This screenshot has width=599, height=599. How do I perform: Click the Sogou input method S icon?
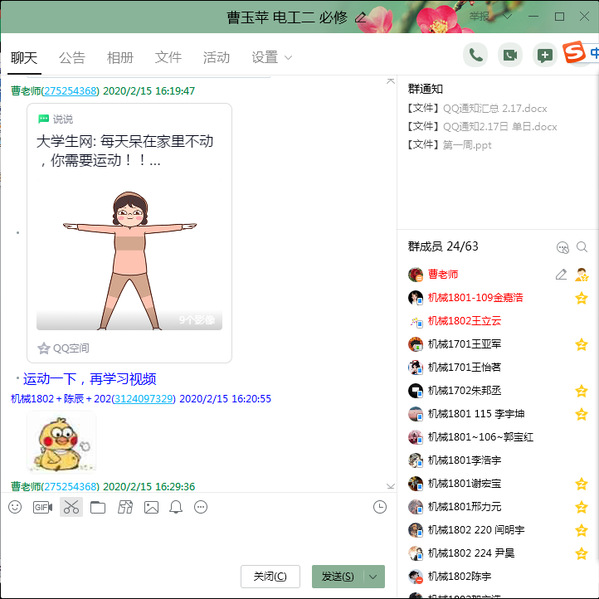point(573,52)
